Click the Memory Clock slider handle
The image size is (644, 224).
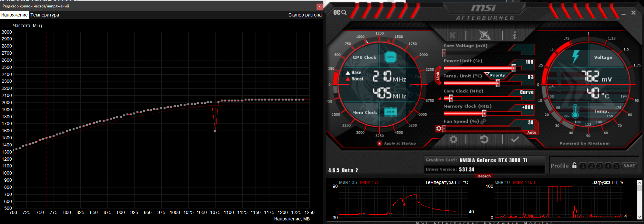[x=484, y=113]
